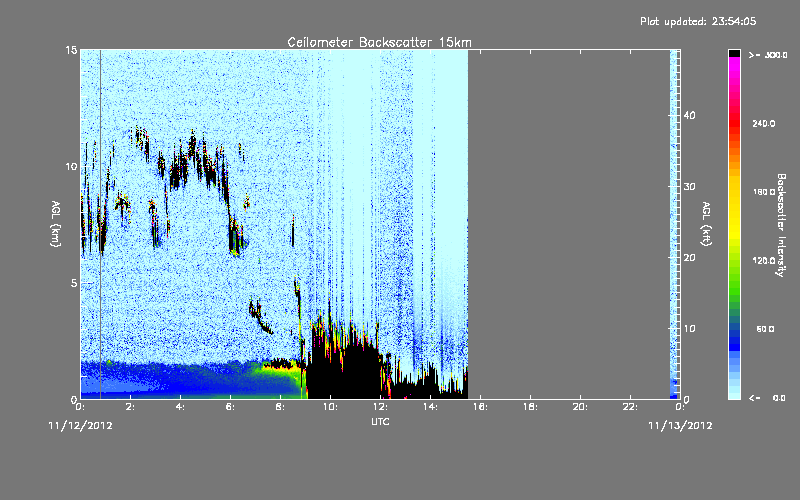
Task: Click the '11/13/2012' end date label
Action: tap(680, 426)
